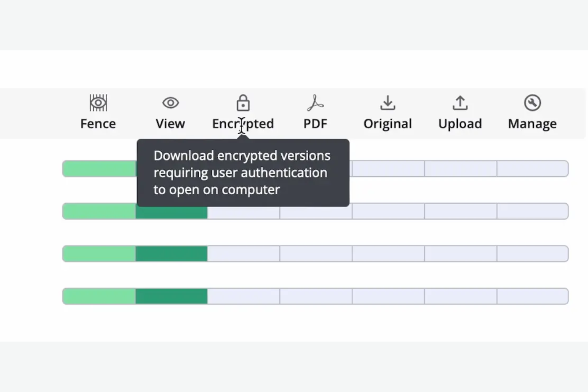Screen dimensions: 588x392
Task: Click the tooltip about encrypted downloads
Action: pyautogui.click(x=242, y=172)
